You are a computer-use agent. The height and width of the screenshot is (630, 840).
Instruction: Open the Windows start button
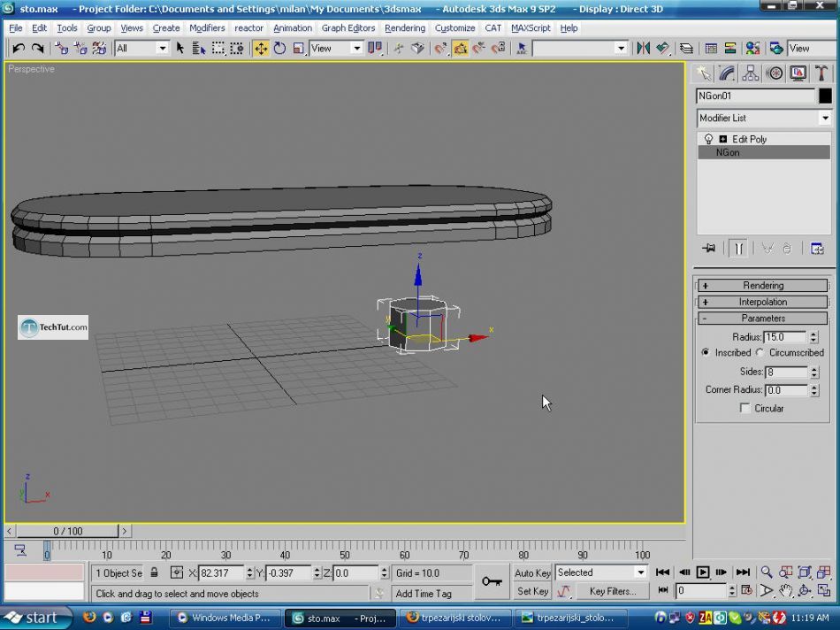(34, 618)
